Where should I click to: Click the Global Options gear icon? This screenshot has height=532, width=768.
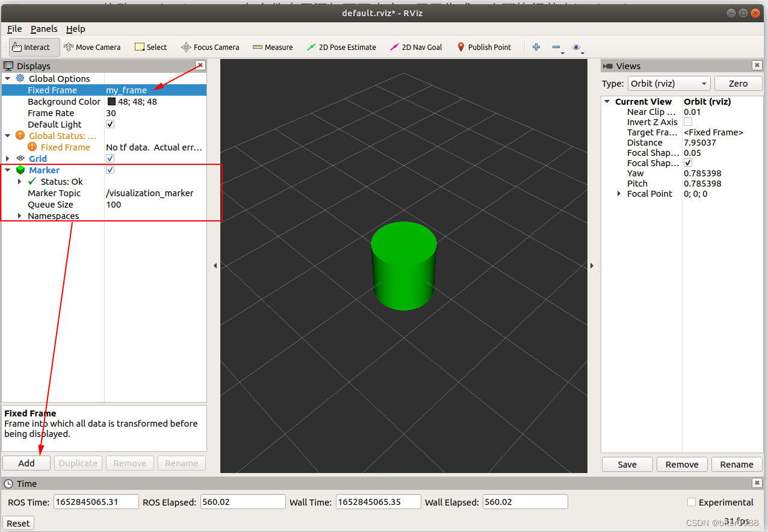20,78
